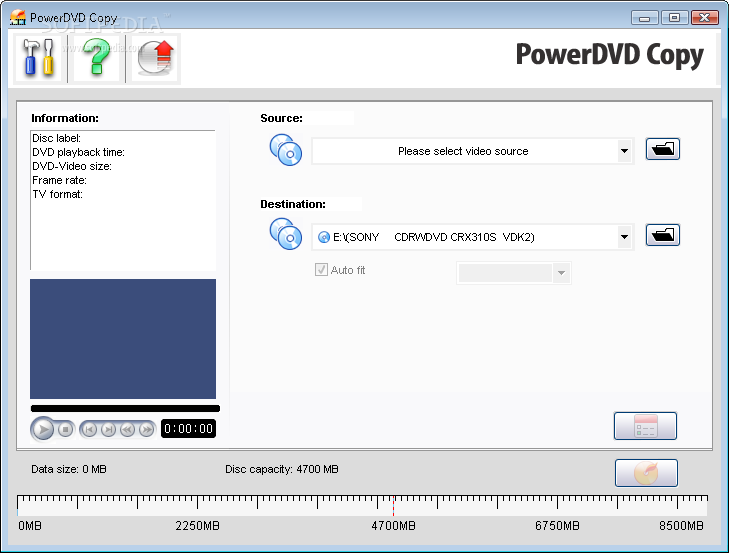The image size is (729, 553).
Task: Click 'Data size: 0 MB' text
Action: point(69,469)
